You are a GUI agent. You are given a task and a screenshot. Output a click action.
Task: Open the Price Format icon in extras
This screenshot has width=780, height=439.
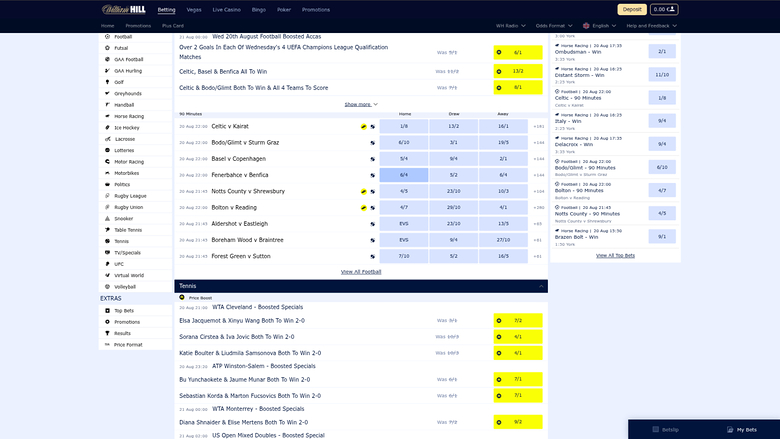click(x=107, y=345)
